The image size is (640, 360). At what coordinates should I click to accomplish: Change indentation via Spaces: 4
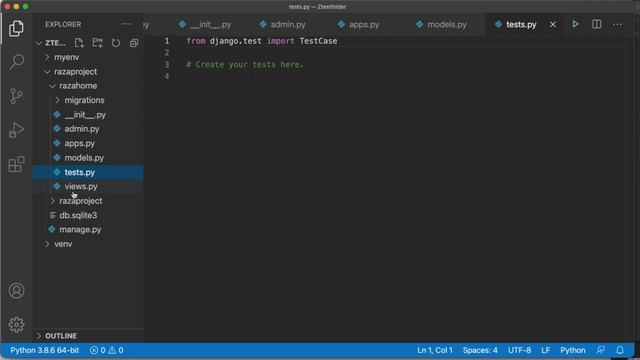click(x=480, y=350)
